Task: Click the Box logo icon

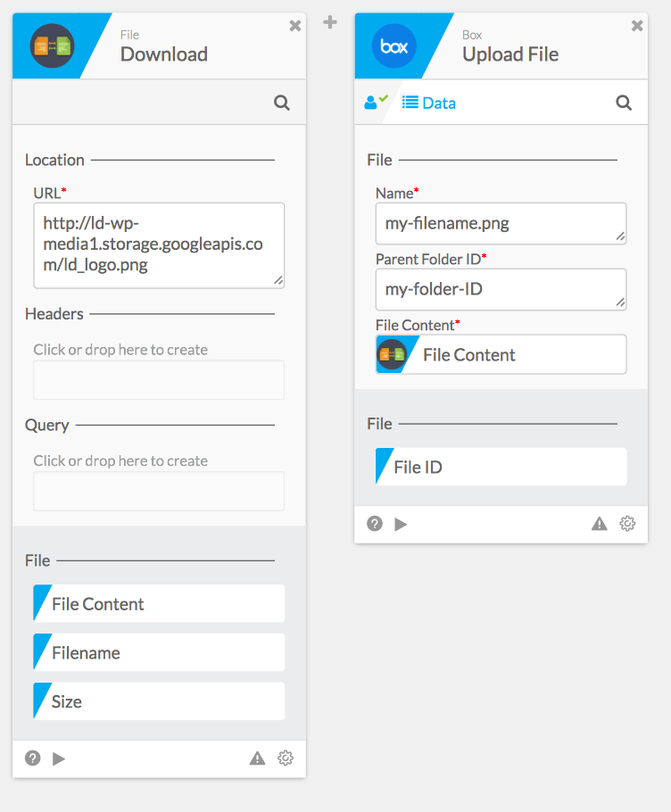Action: (393, 46)
